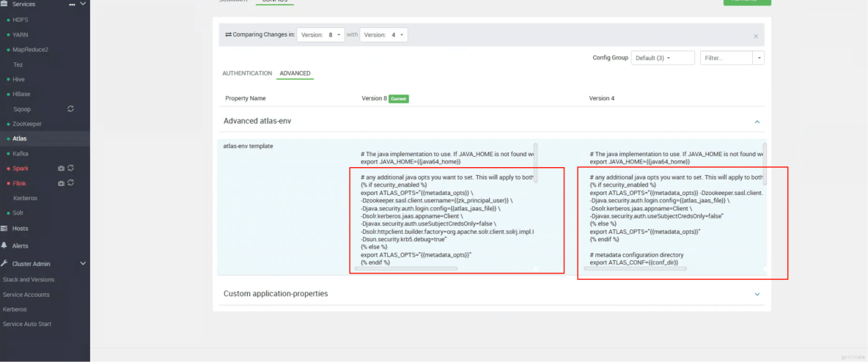The height and width of the screenshot is (362, 868).
Task: Switch to the AUTHENTICATION tab
Action: click(x=247, y=73)
